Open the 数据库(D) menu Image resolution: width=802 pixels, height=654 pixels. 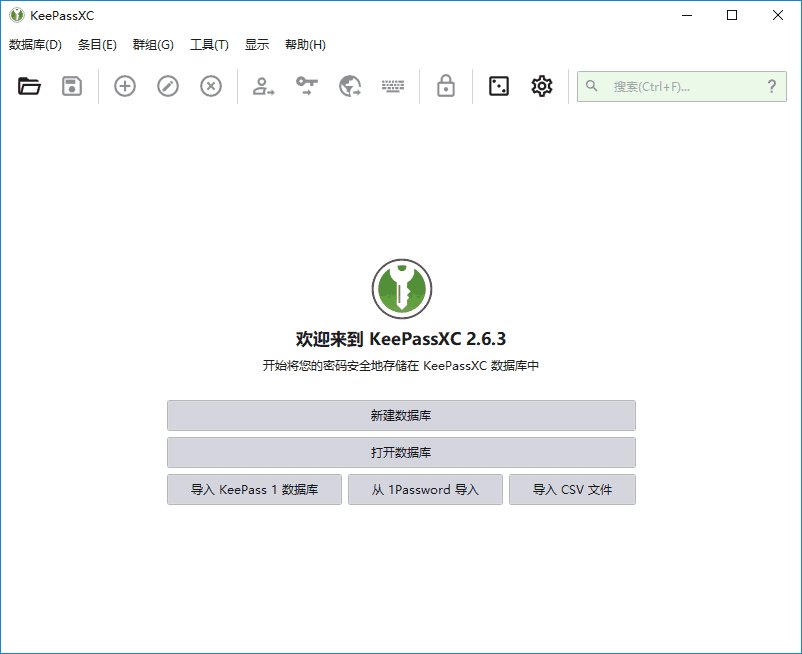[x=35, y=44]
